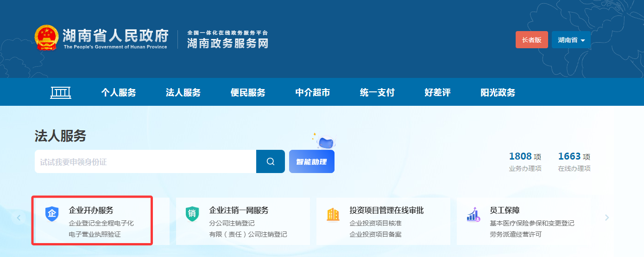Click the national emblem logo
This screenshot has width=644, height=257.
pyautogui.click(x=46, y=38)
